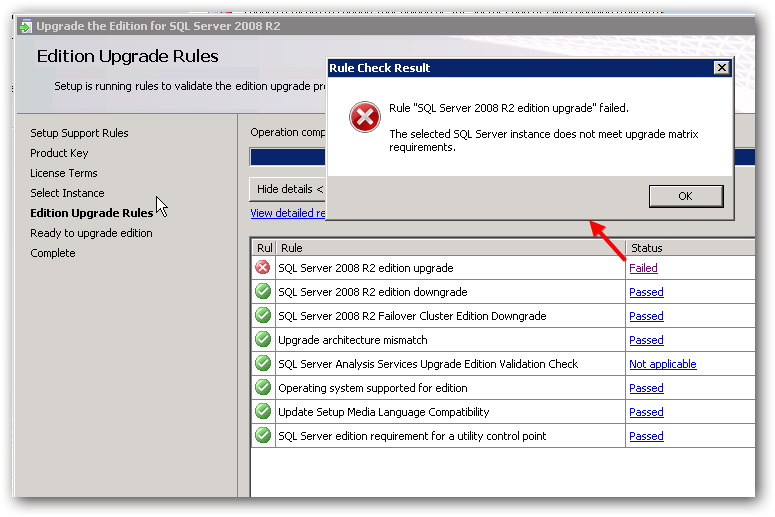Click 'Operating system supported for edition' rule text

click(x=373, y=388)
